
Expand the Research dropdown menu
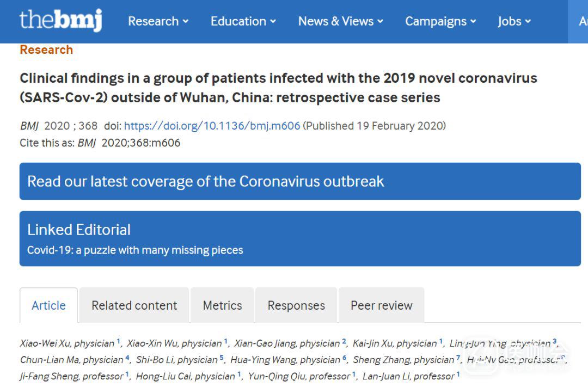coord(158,21)
